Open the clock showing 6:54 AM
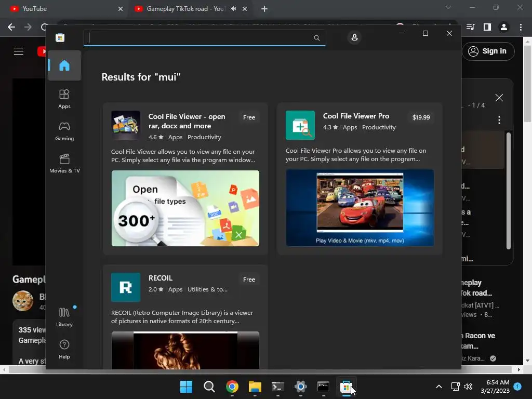 pyautogui.click(x=495, y=387)
